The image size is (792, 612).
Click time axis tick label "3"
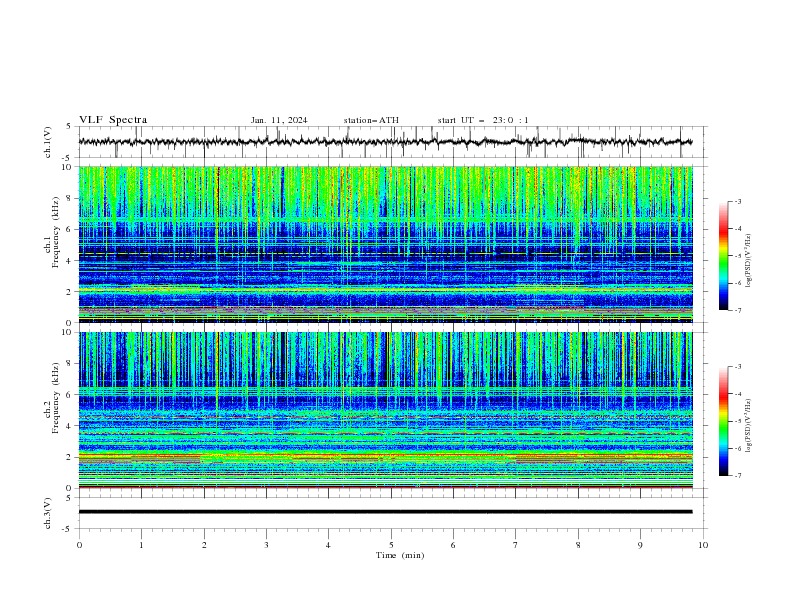(x=266, y=545)
